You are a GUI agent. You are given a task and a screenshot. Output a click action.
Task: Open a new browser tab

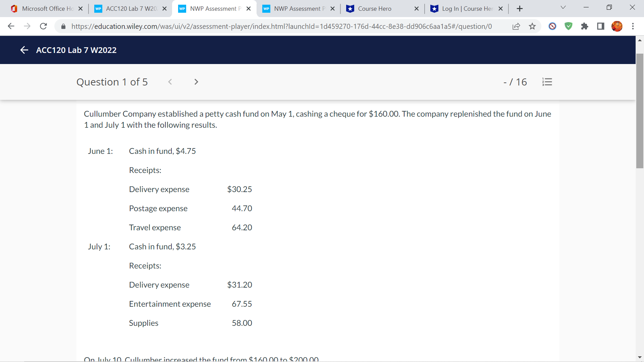click(520, 8)
